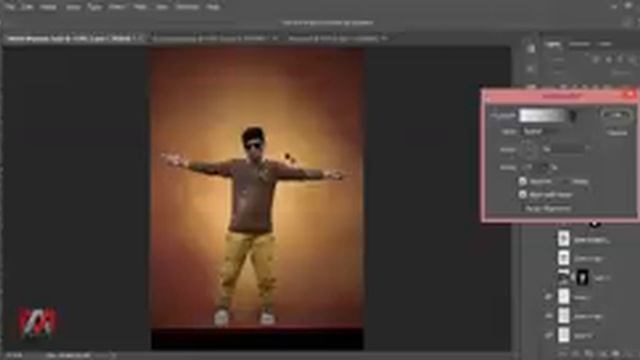Open the Edit menu
This screenshot has width=640, height=360.
point(27,7)
